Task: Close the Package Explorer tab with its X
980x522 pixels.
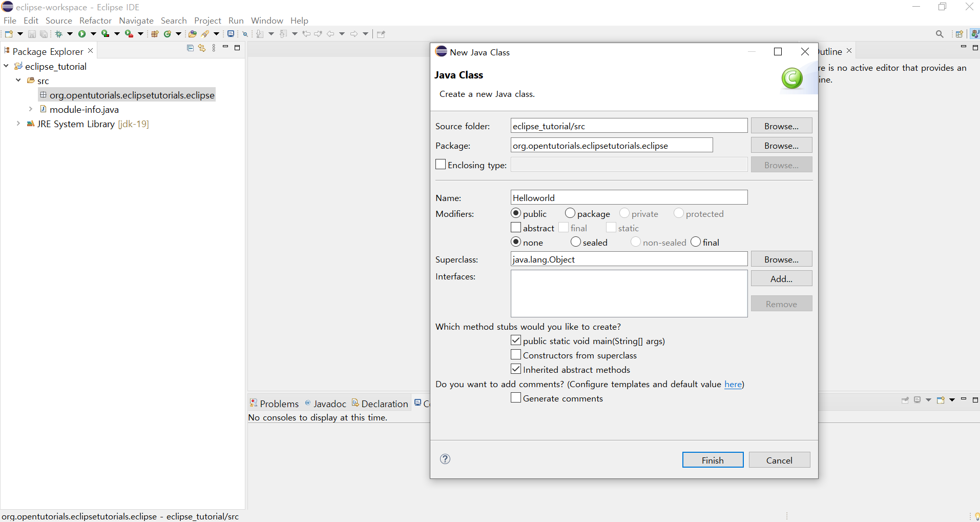Action: [91, 51]
